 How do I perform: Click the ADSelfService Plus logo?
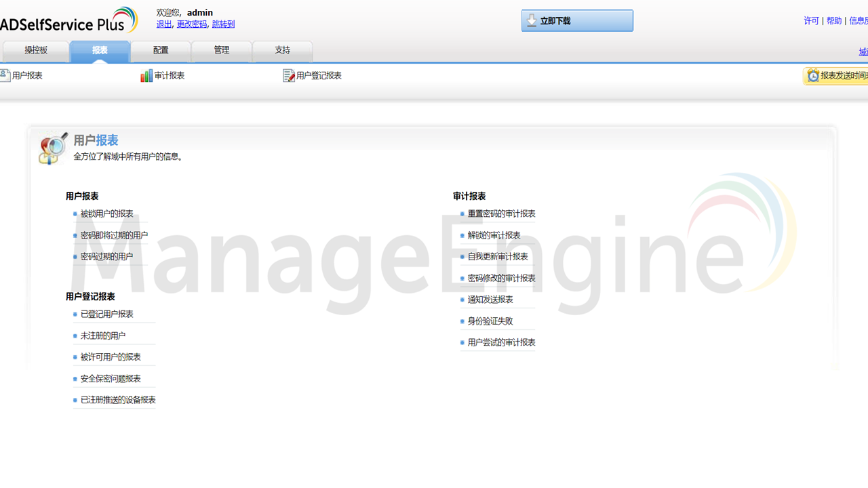[68, 20]
